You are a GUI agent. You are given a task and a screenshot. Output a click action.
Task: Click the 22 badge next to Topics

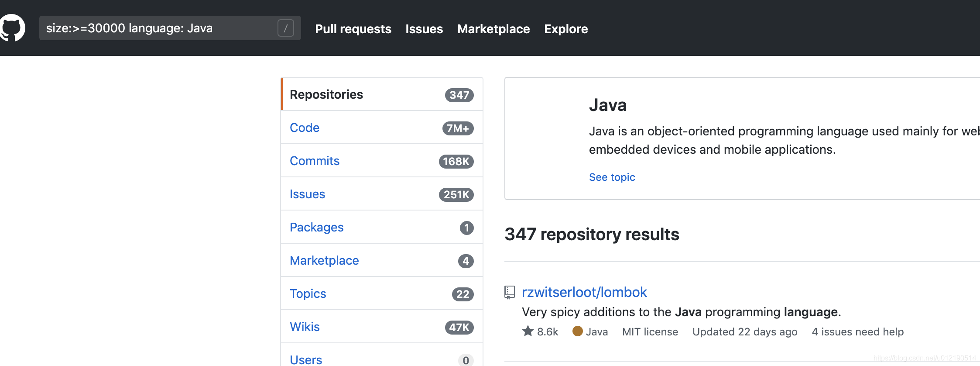pyautogui.click(x=463, y=294)
